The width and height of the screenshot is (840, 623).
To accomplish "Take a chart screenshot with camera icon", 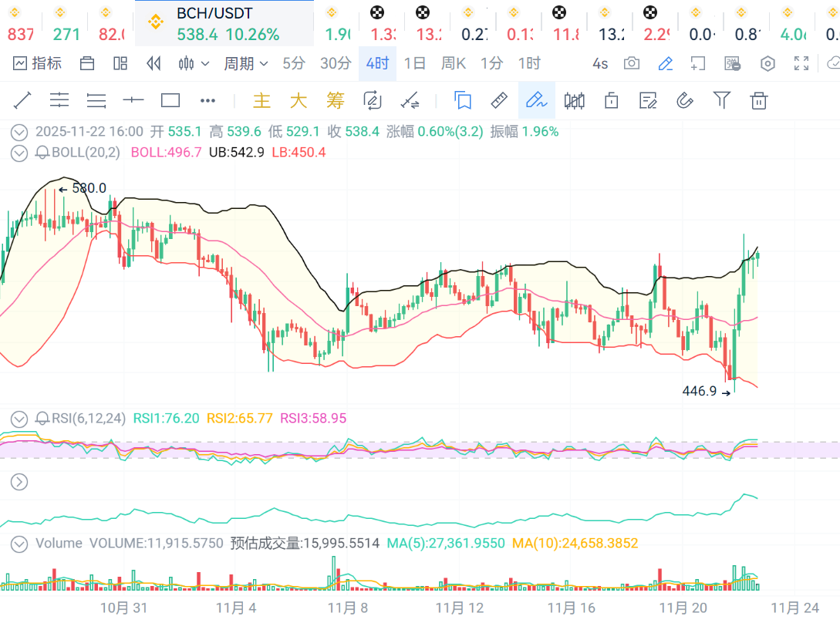I will (632, 63).
